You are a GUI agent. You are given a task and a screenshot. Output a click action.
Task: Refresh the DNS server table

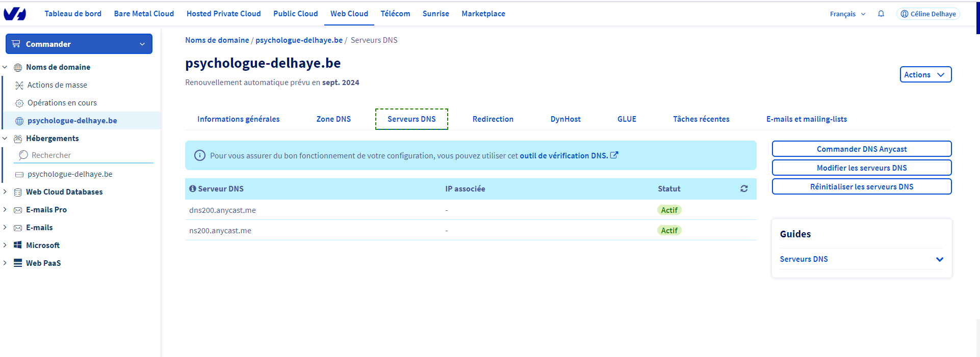coord(744,189)
